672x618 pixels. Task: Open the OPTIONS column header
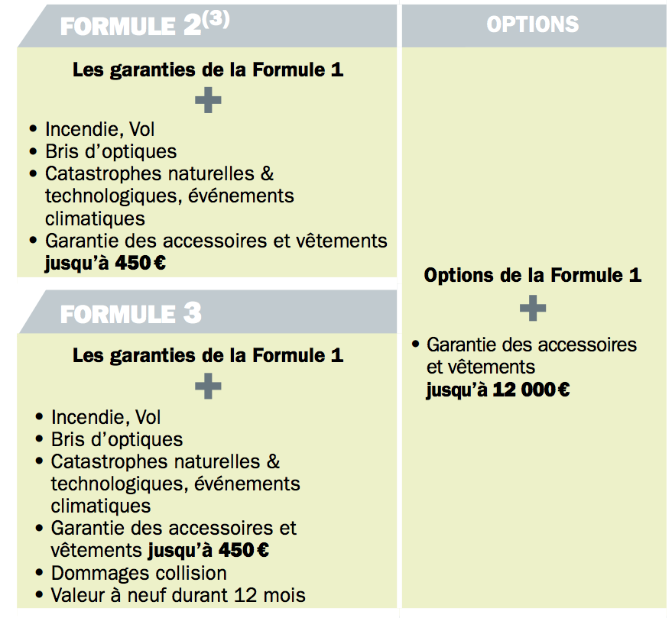tap(534, 26)
